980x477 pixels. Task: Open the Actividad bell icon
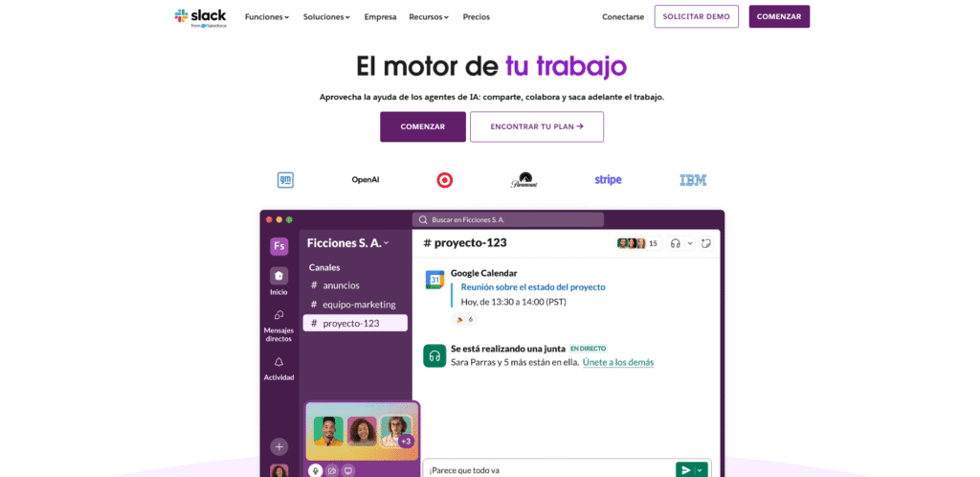tap(278, 363)
